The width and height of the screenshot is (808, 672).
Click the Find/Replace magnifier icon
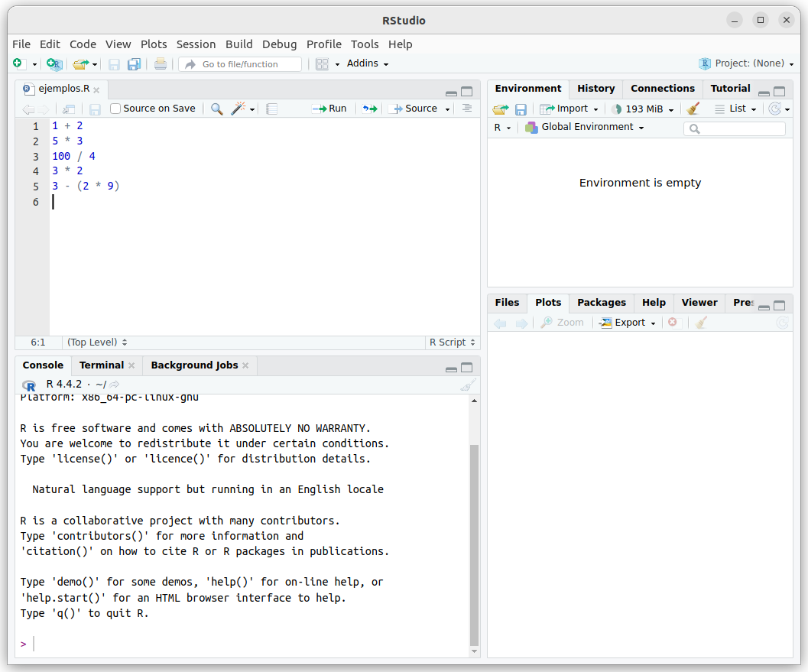217,109
